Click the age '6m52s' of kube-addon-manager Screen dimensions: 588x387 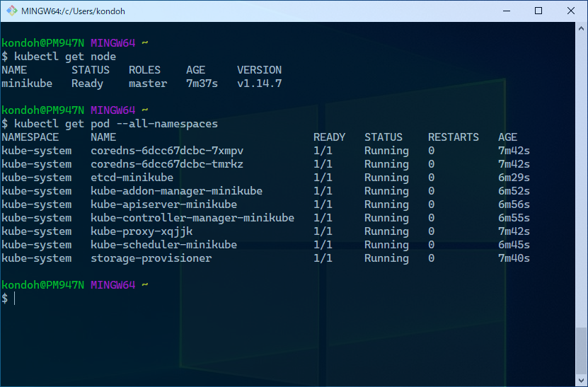tap(514, 191)
